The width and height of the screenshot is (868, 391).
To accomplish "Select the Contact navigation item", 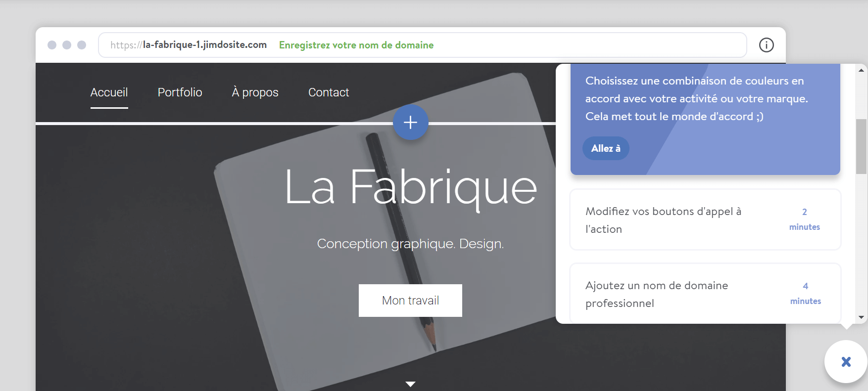I will [329, 92].
